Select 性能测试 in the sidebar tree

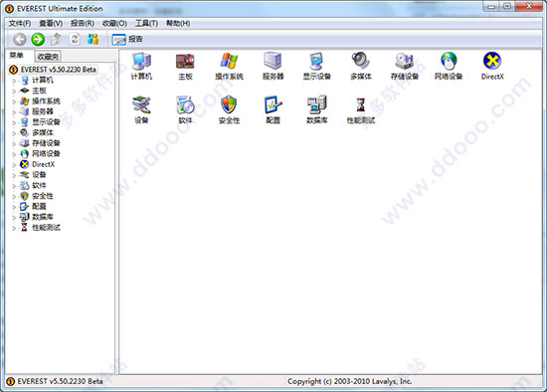tap(46, 227)
